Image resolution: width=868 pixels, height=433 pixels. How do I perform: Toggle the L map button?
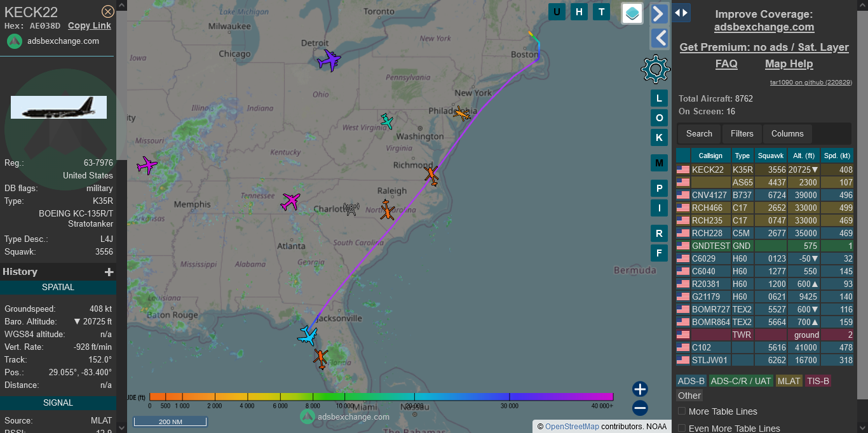point(659,98)
